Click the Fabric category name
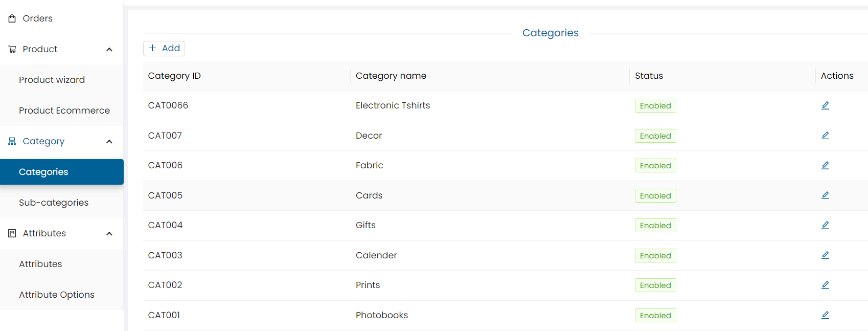The height and width of the screenshot is (331, 868). coord(370,165)
